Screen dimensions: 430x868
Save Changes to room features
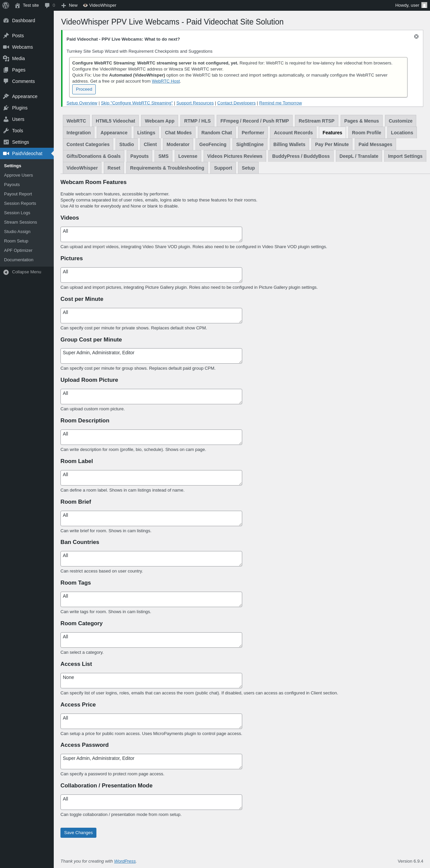pyautogui.click(x=78, y=833)
